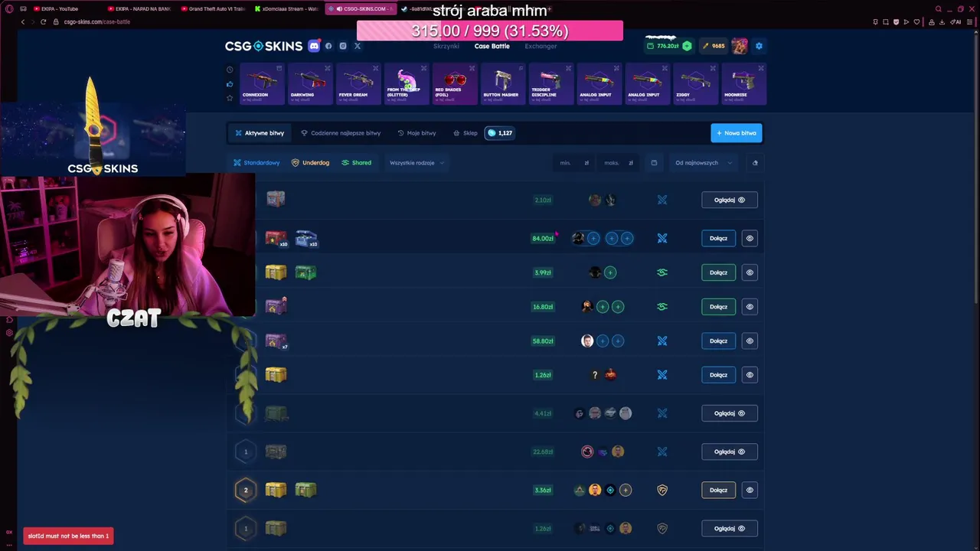The width and height of the screenshot is (980, 551).
Task: Click add-player plus in 3.36zł row
Action: 626,490
